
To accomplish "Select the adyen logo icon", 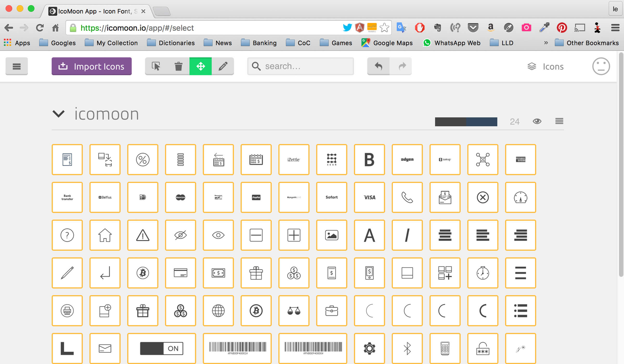I will (407, 160).
